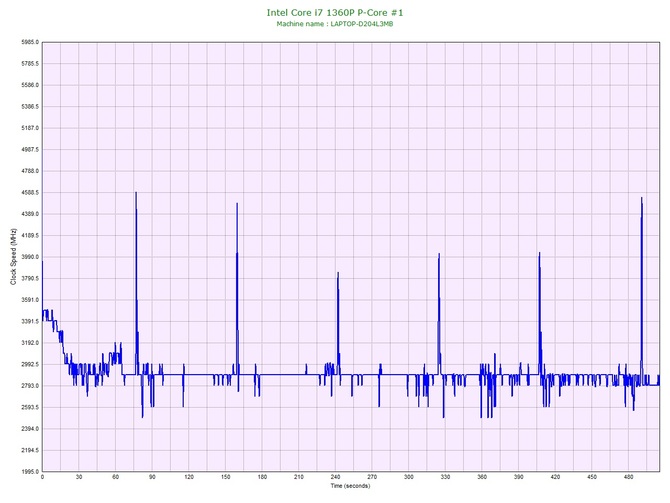Click the 0 tick on the time axis
The width and height of the screenshot is (670, 503).
[42, 477]
